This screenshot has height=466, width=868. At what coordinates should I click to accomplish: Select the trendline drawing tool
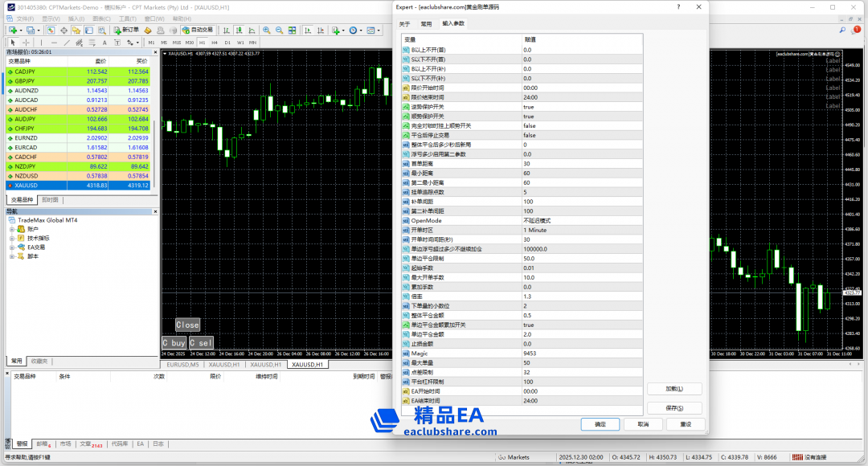pyautogui.click(x=67, y=43)
